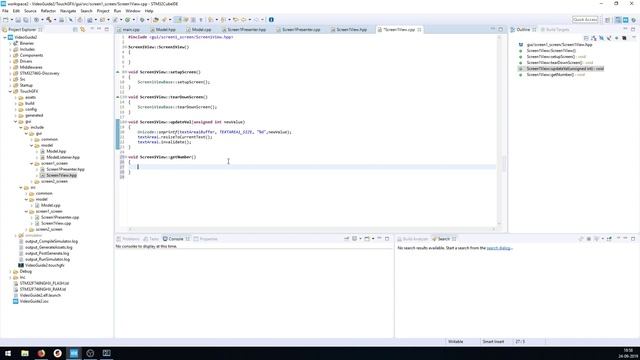Click the Debug bug icon in the toolbar
Screen dimensions: 640x360
tap(142, 20)
